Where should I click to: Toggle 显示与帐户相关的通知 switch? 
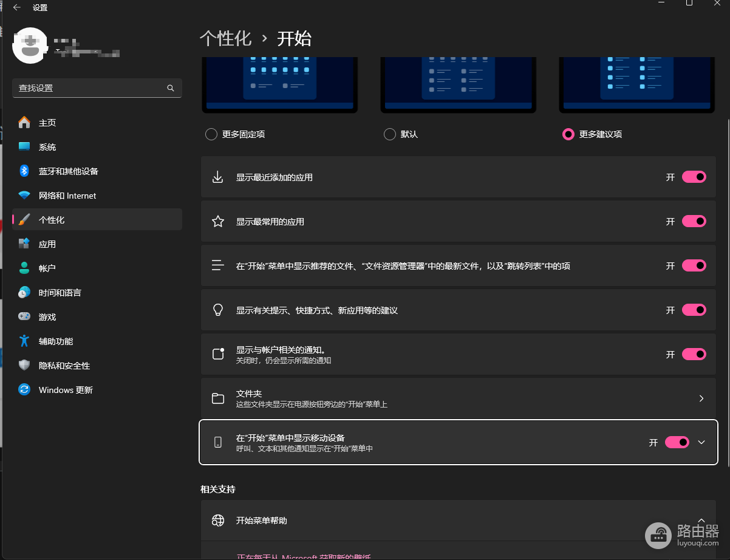tap(694, 354)
